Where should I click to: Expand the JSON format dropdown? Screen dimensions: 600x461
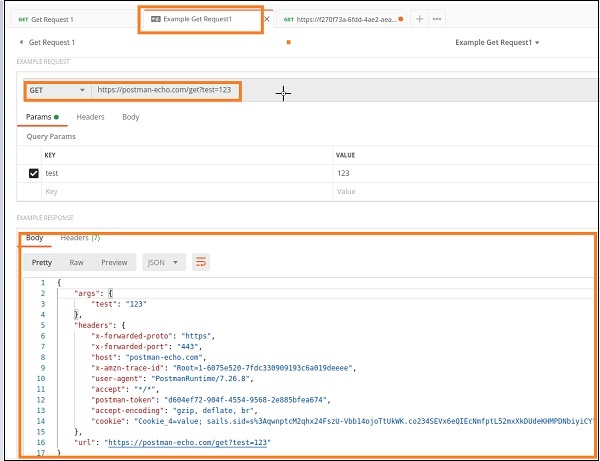(165, 262)
